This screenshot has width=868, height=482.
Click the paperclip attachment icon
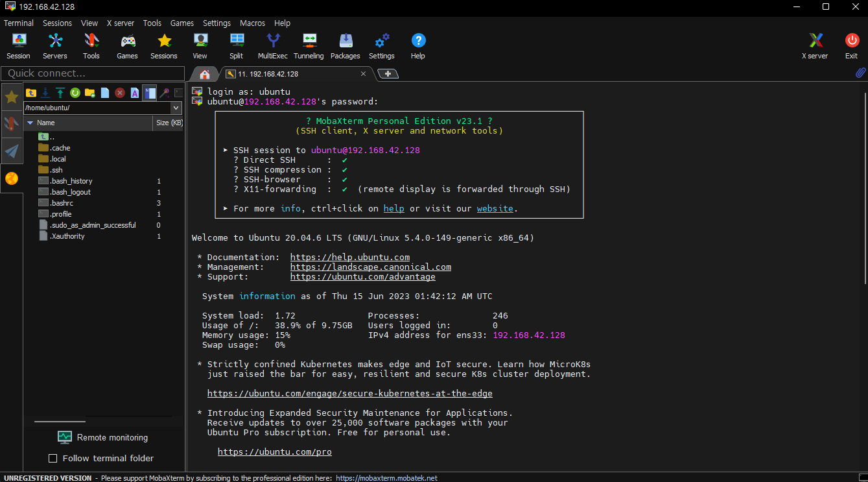(860, 73)
